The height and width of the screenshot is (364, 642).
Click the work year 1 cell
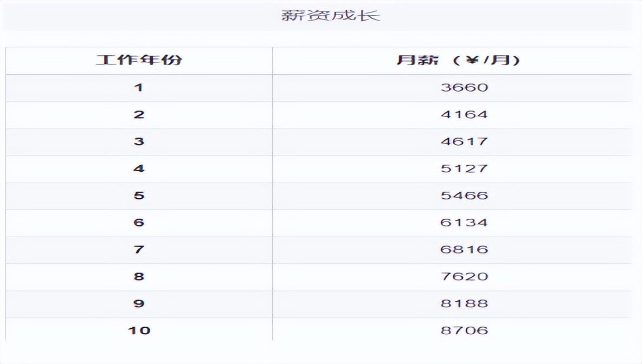(139, 87)
